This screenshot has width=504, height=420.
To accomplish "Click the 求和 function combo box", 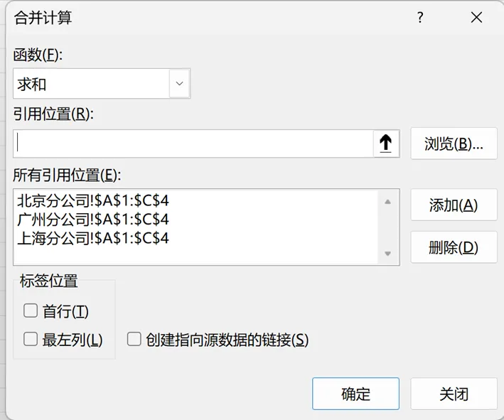I will coord(91,84).
